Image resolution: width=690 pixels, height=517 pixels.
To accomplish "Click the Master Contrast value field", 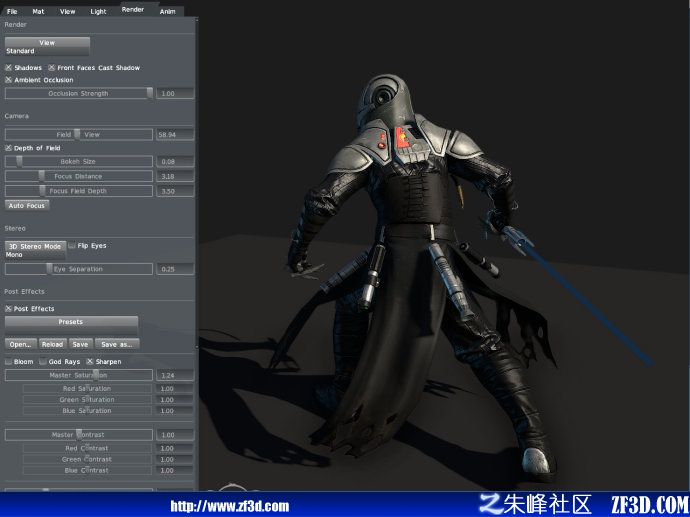I will tap(175, 435).
